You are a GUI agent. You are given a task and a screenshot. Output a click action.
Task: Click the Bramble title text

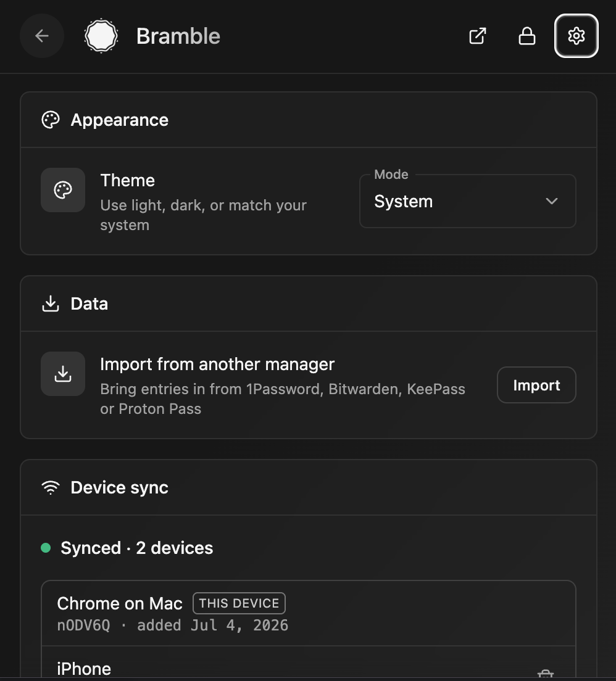[x=178, y=36]
